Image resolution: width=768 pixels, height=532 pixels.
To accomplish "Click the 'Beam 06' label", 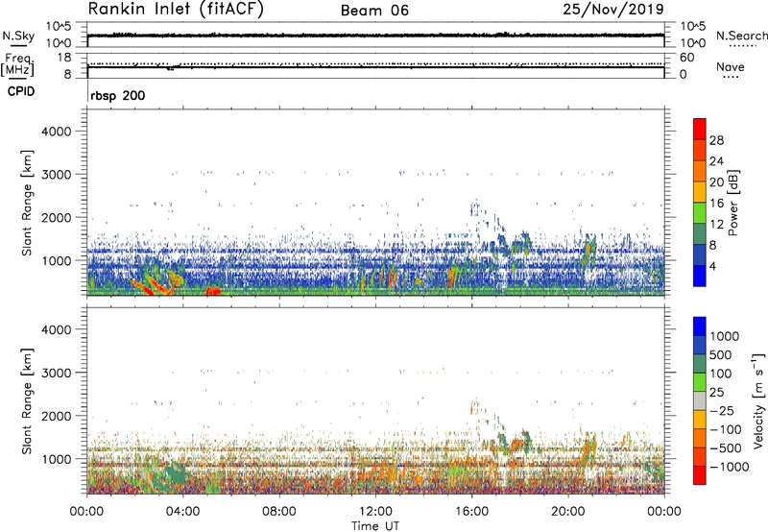I will click(x=374, y=11).
